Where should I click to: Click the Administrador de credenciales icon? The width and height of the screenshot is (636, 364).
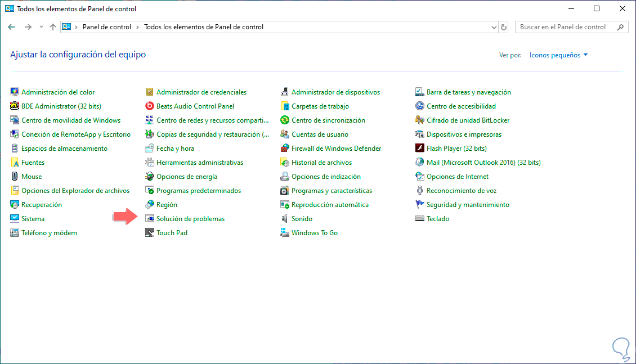pyautogui.click(x=150, y=92)
